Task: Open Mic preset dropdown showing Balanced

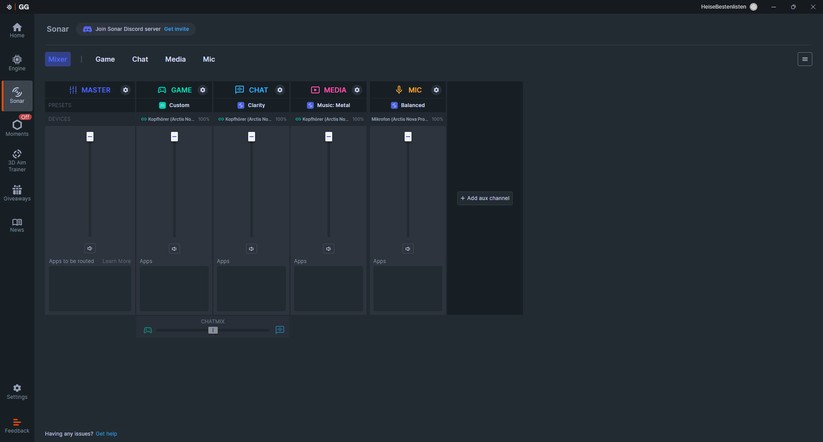Action: pyautogui.click(x=408, y=105)
